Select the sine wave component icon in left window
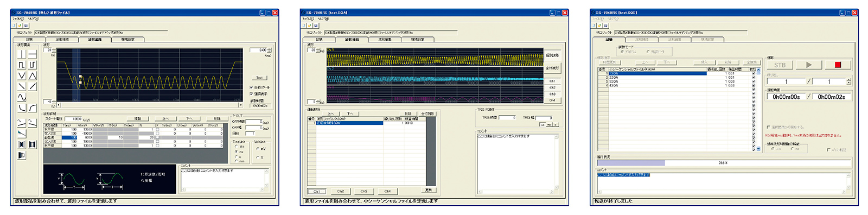 (x=22, y=97)
